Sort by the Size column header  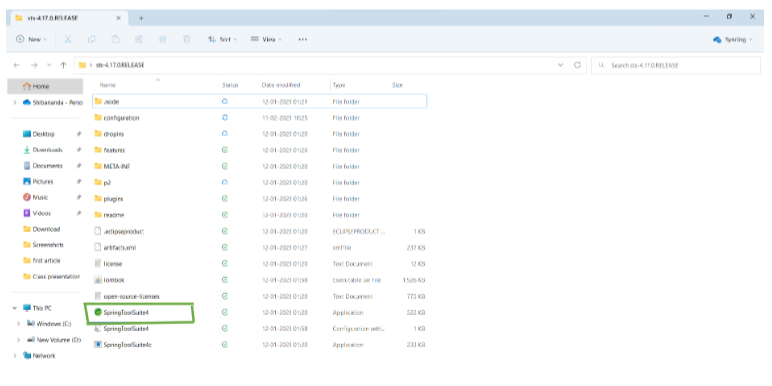[x=397, y=85]
